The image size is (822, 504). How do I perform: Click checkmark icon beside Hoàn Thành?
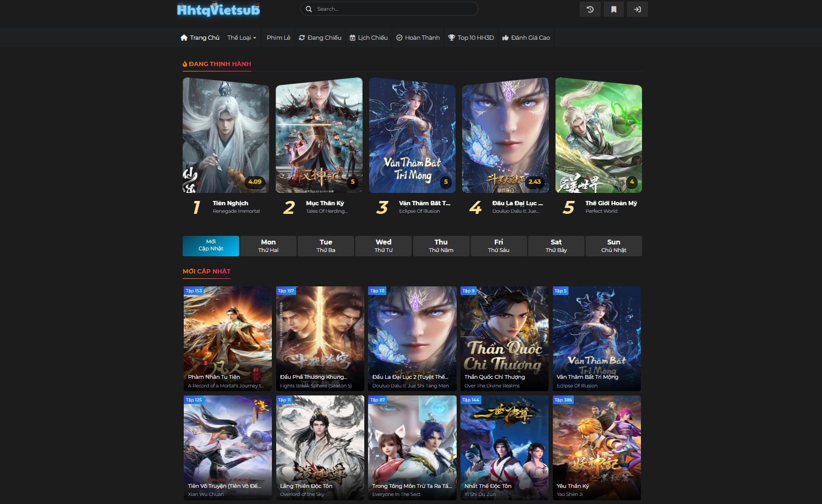399,38
